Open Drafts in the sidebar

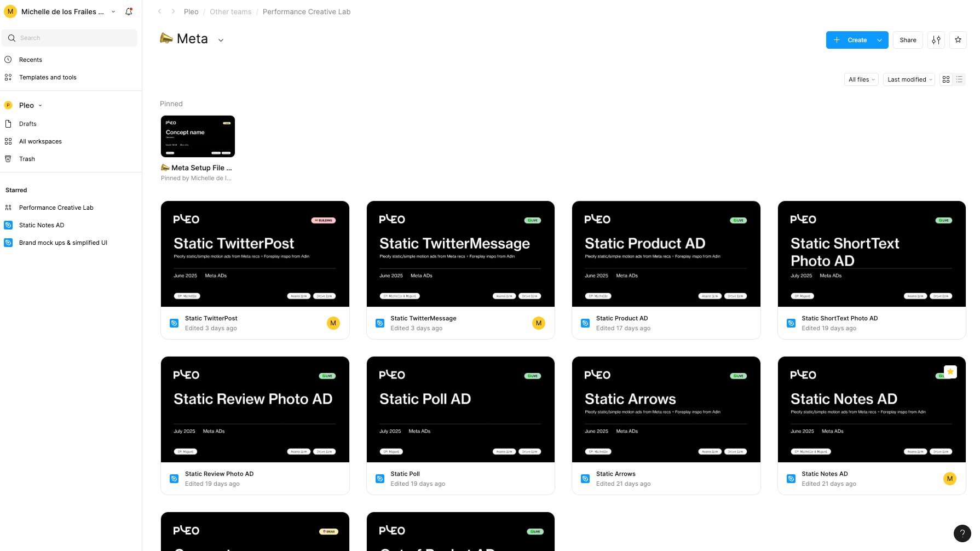(x=27, y=124)
